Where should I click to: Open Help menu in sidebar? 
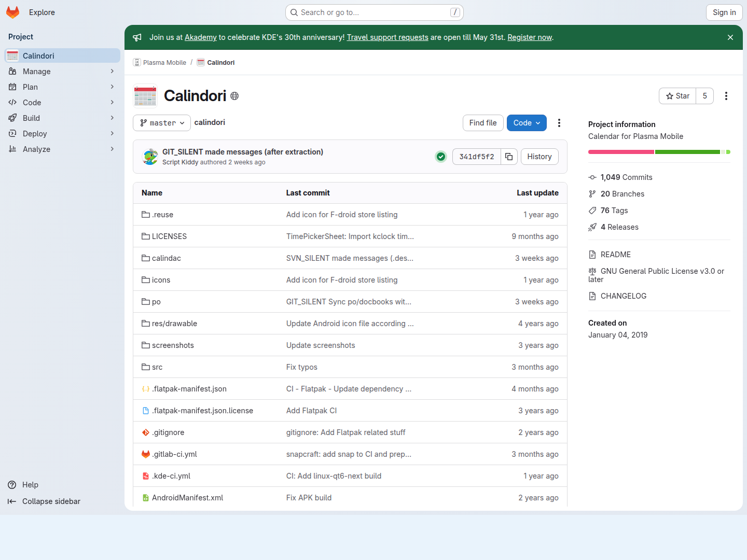coord(30,485)
